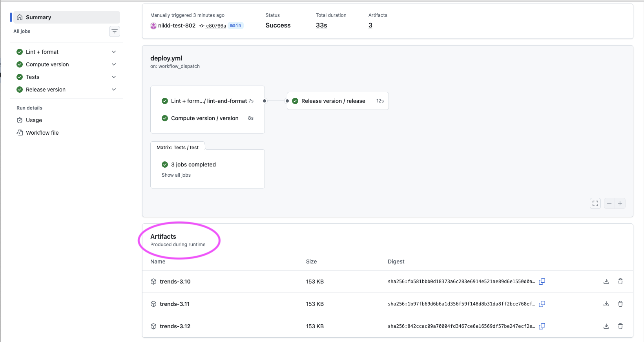Open artifact trends-3.10

coord(175,282)
